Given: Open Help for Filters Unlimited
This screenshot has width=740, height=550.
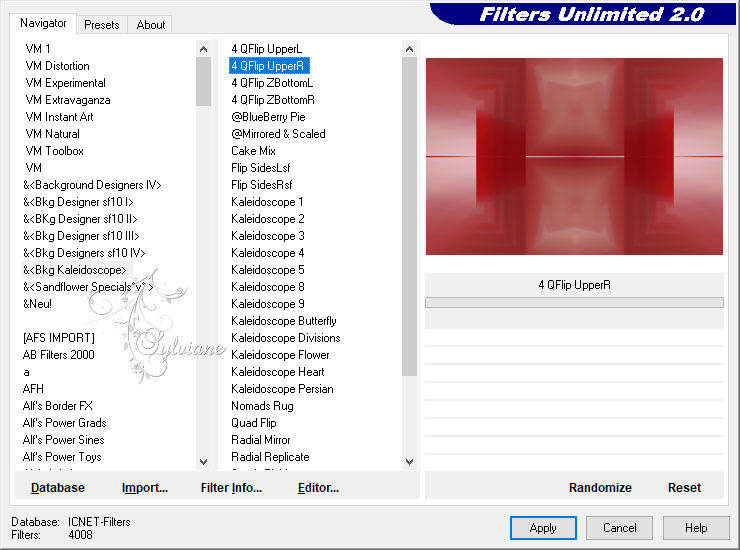Looking at the screenshot, I should [696, 528].
